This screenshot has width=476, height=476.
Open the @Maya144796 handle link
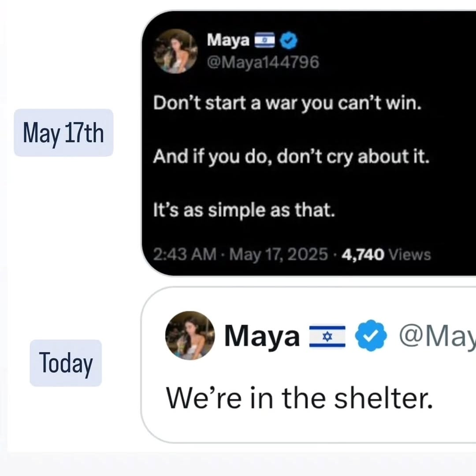click(x=263, y=63)
